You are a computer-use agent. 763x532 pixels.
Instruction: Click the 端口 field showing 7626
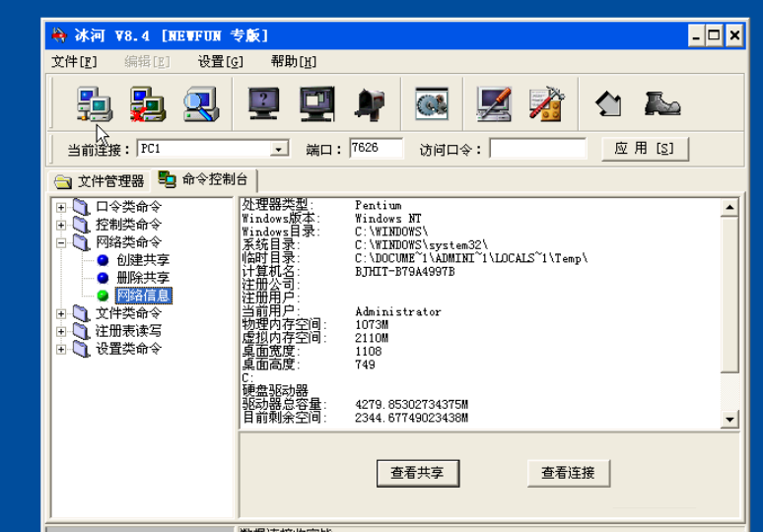376,148
